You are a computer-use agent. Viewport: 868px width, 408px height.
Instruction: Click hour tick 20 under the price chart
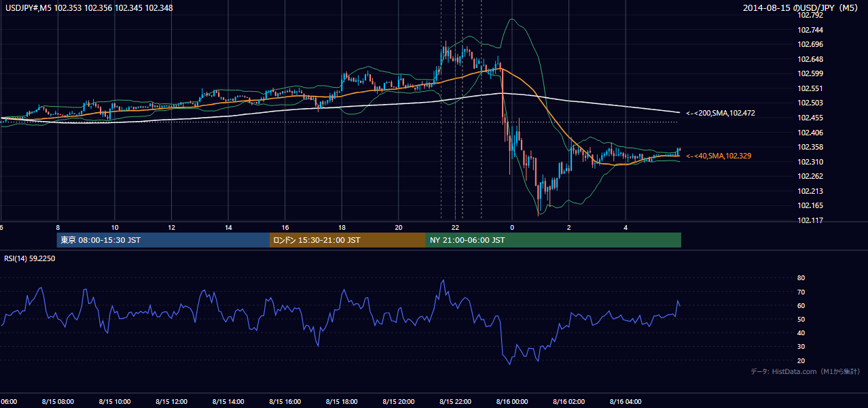pos(399,227)
